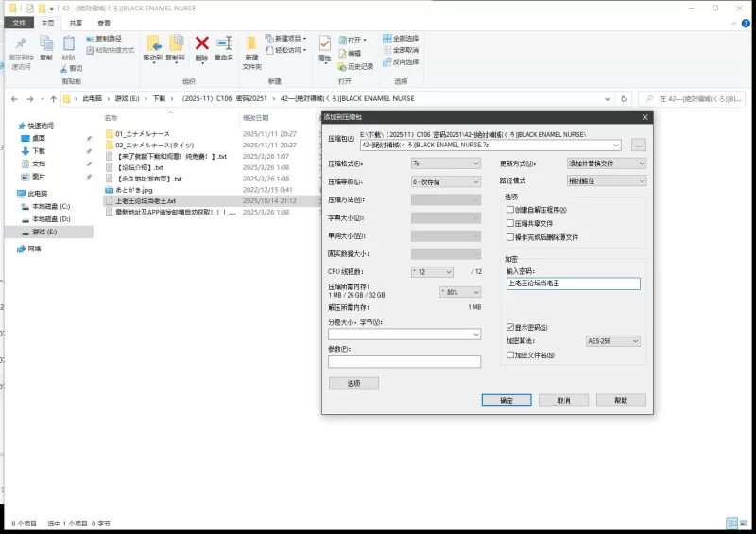Enable the encrypt file names (加密文件名) checkbox
Viewport: 756px width, 534px height.
510,355
